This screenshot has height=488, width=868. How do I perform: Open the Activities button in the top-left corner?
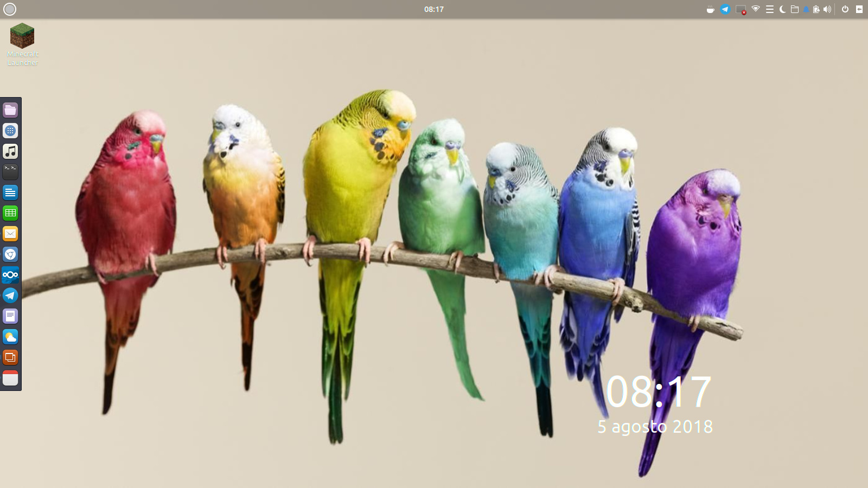pos(9,9)
